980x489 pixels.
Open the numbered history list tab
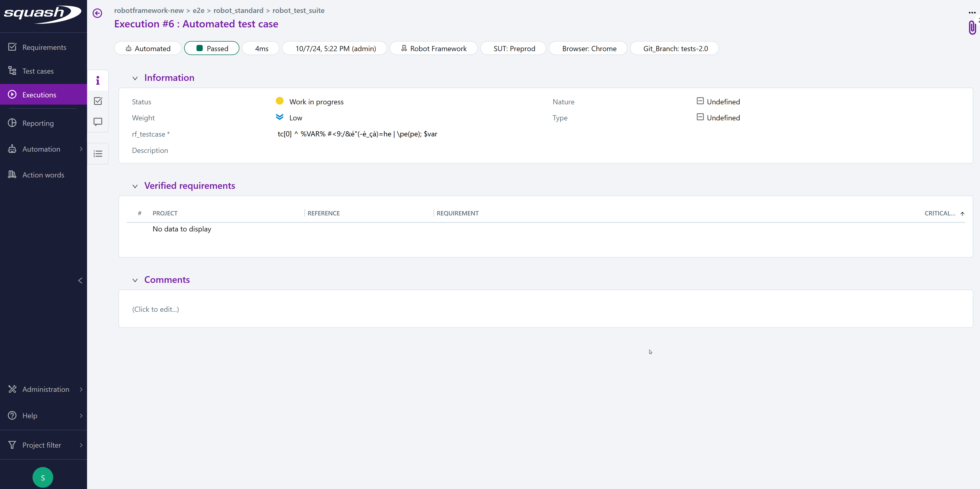tap(98, 153)
